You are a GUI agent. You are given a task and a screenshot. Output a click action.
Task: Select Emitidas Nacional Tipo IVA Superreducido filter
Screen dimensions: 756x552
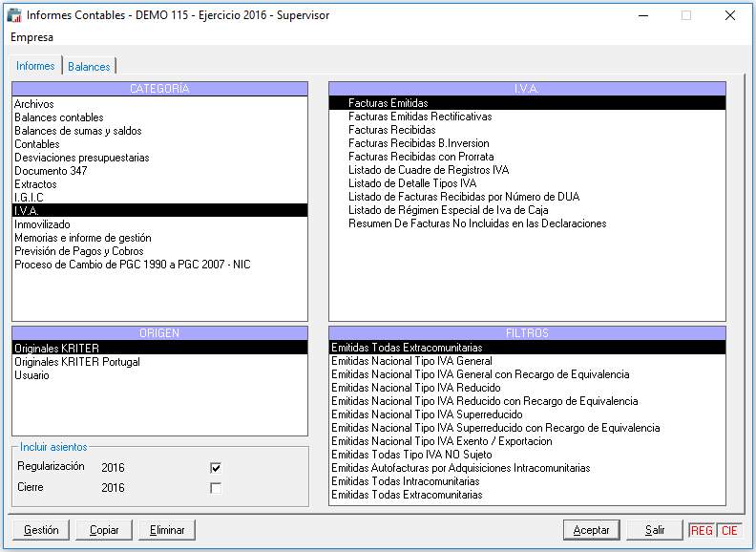tap(528, 414)
